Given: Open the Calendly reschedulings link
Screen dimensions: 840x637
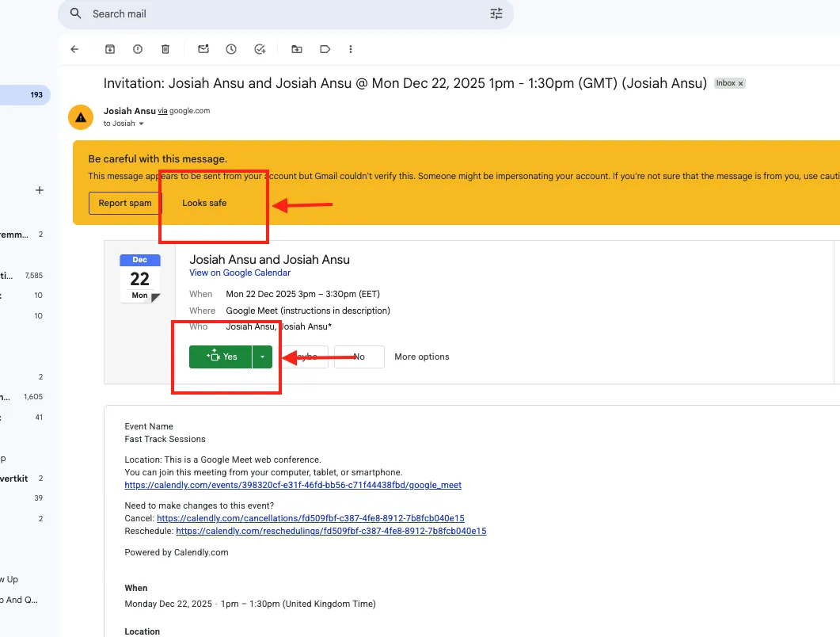Looking at the screenshot, I should [x=331, y=532].
